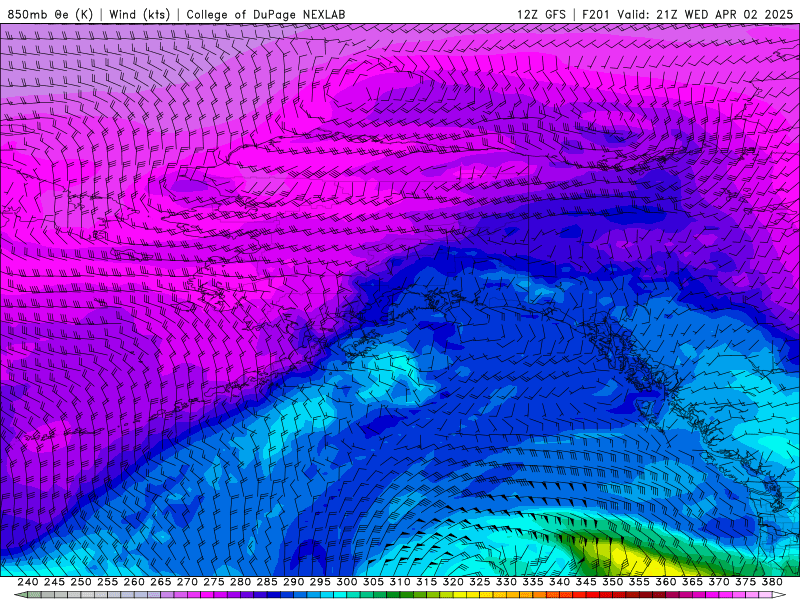Select the 375 value on the color scale
The width and height of the screenshot is (800, 600).
click(745, 582)
